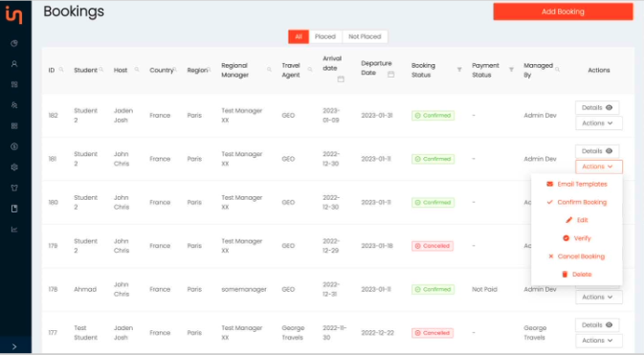The width and height of the screenshot is (644, 355).
Task: Open the dollar coin sidebar icon
Action: 14,146
